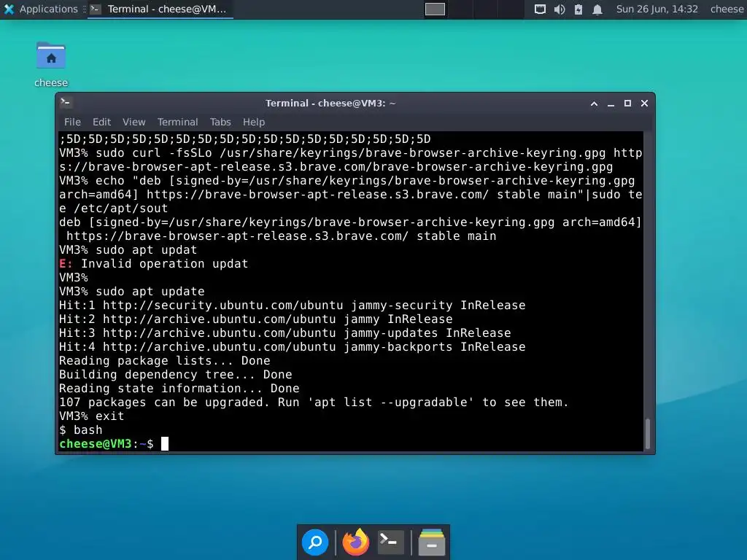This screenshot has height=560, width=747.
Task: Open the power manager battery icon
Action: (578, 9)
